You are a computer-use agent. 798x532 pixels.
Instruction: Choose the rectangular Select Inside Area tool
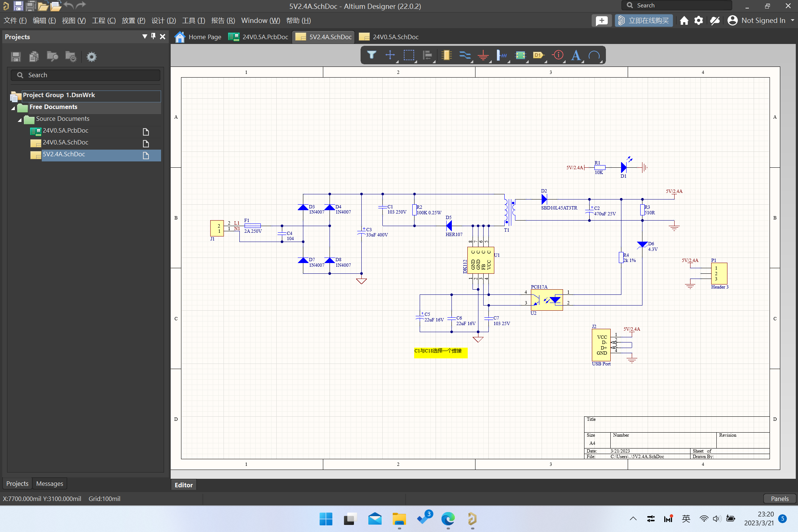[409, 55]
